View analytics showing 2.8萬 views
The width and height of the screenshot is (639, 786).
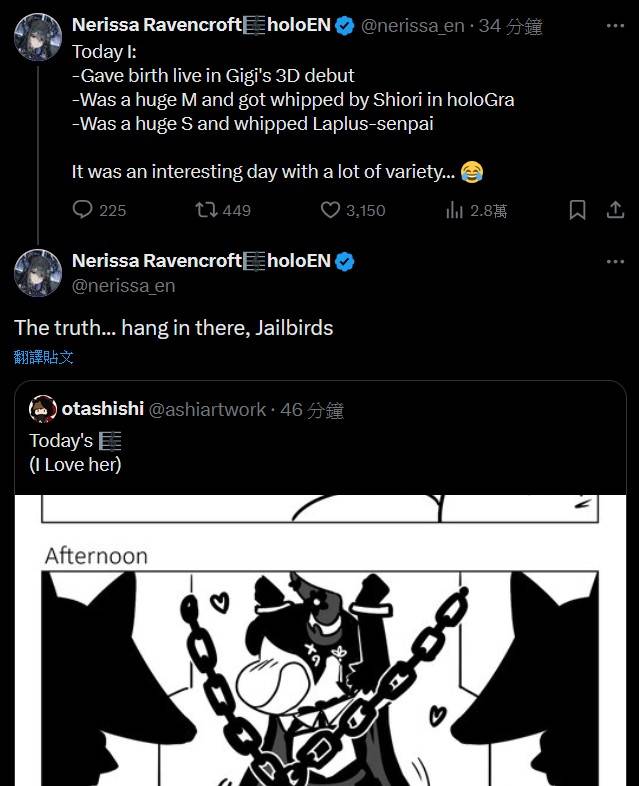[455, 210]
